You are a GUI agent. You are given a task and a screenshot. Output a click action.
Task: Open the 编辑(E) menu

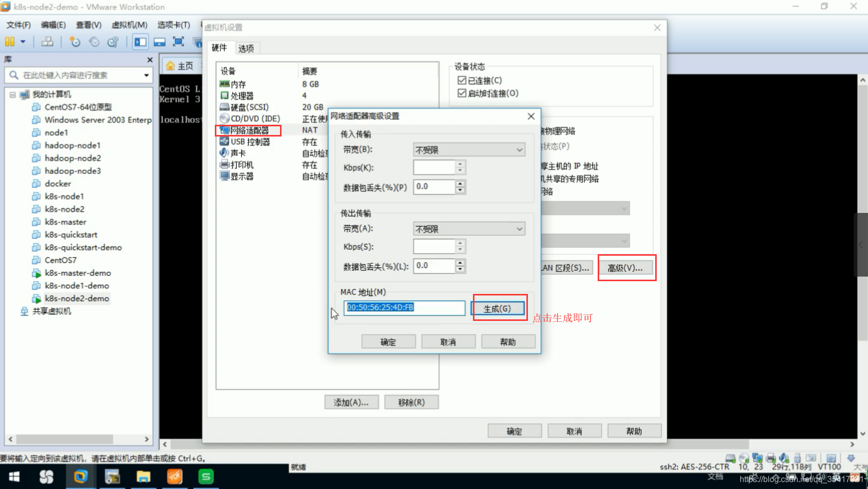pyautogui.click(x=53, y=25)
